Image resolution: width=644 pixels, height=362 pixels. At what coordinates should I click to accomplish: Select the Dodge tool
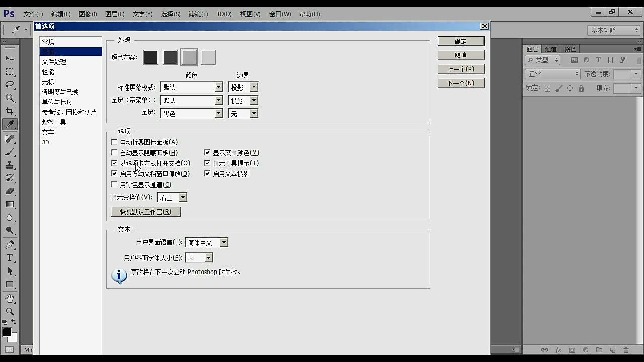pos(10,230)
